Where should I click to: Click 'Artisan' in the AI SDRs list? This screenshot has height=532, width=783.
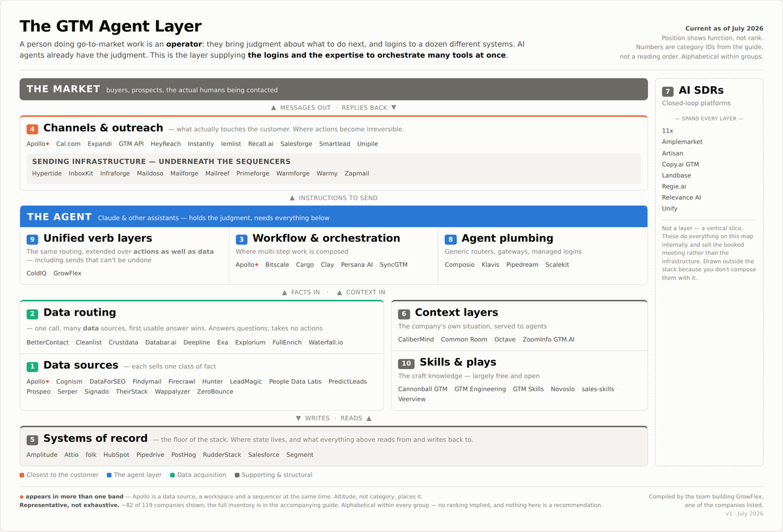pos(673,154)
